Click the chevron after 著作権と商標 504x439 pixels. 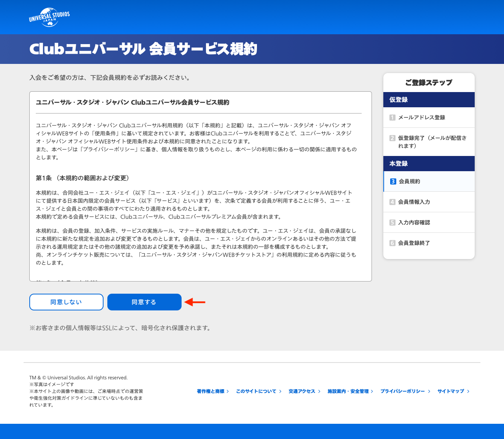point(228,391)
